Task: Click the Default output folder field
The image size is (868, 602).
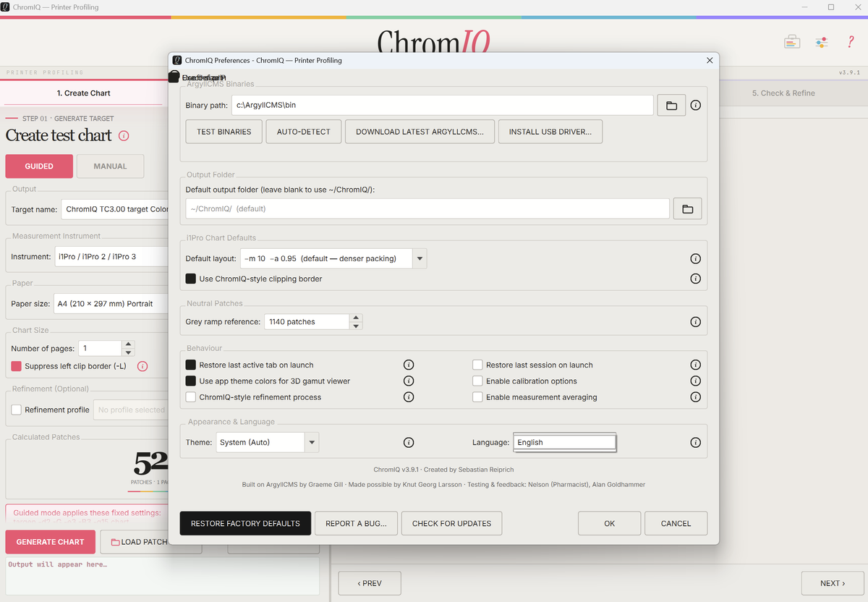Action: 427,209
